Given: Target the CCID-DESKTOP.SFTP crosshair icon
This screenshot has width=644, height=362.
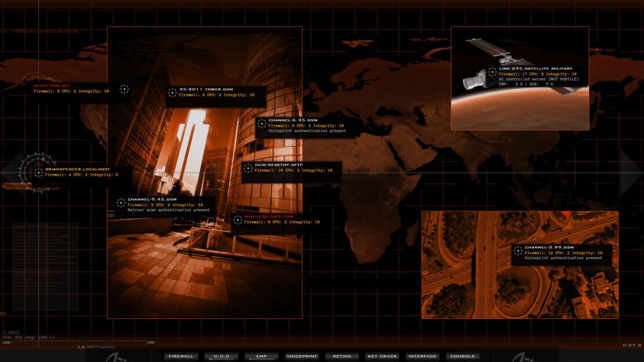Looking at the screenshot, I should pyautogui.click(x=248, y=168).
